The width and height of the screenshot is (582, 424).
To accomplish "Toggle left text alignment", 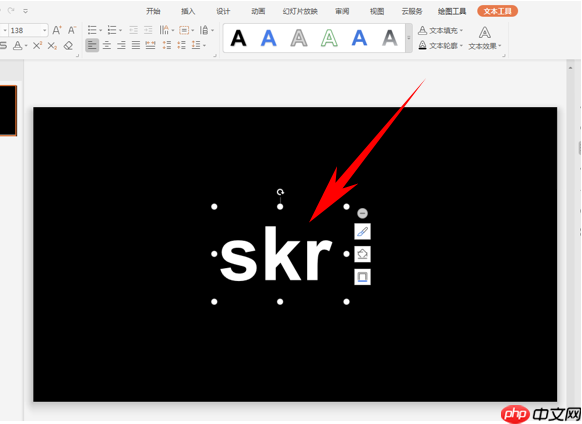I will (x=92, y=45).
